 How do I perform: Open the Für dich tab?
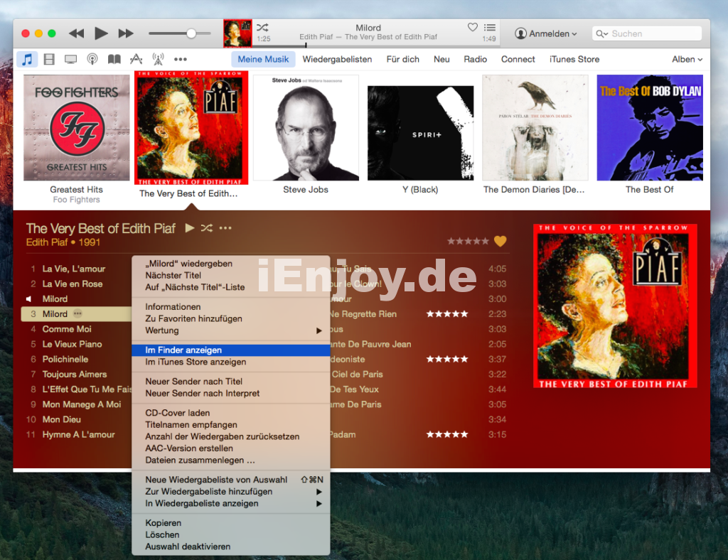[x=402, y=59]
